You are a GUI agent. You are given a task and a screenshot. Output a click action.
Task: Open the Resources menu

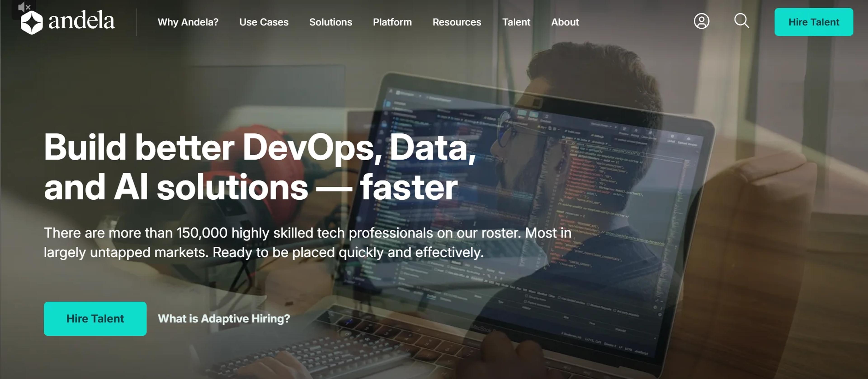pyautogui.click(x=457, y=22)
